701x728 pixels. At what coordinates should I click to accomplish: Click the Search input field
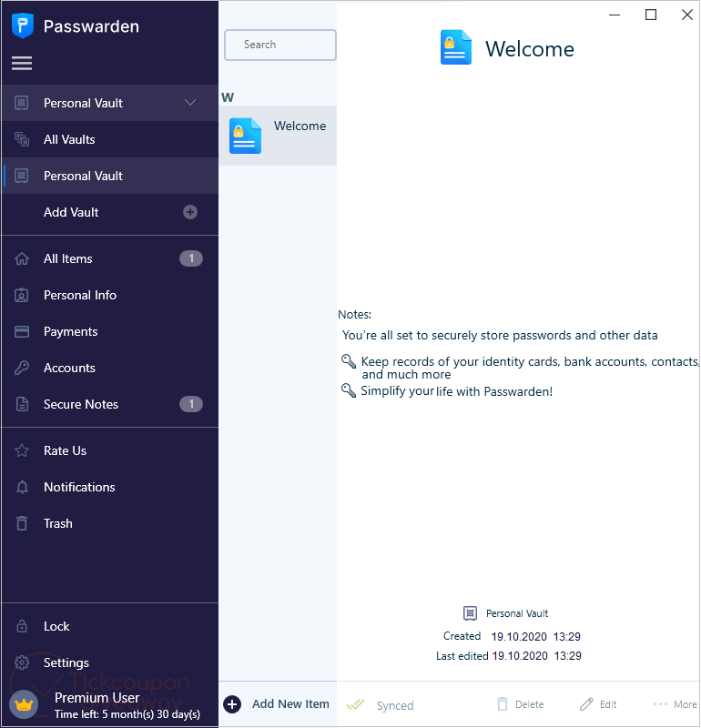280,45
